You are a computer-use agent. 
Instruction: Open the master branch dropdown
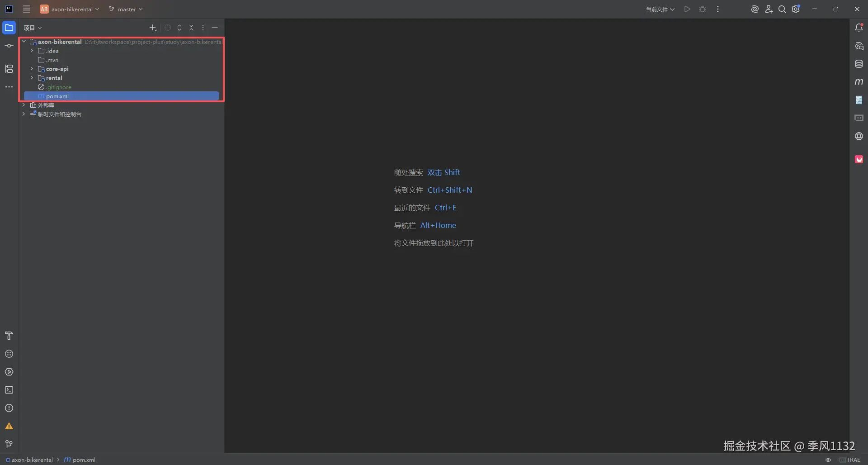click(x=126, y=9)
